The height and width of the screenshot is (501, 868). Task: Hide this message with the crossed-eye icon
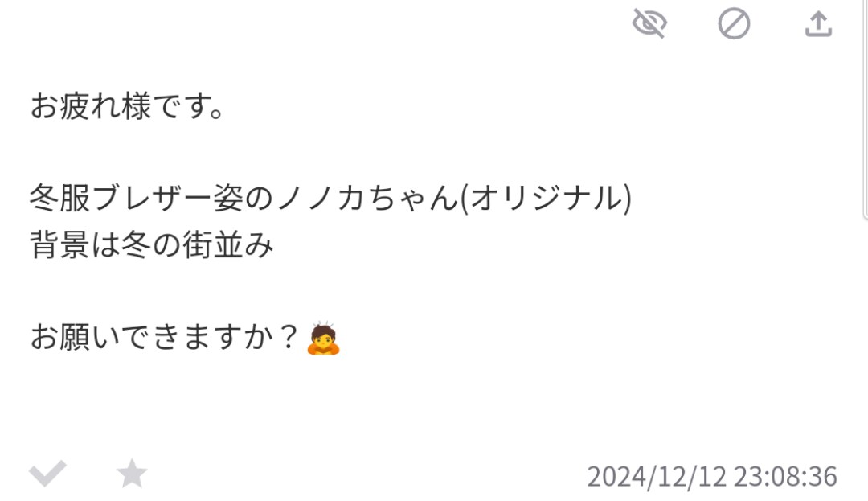tap(649, 24)
